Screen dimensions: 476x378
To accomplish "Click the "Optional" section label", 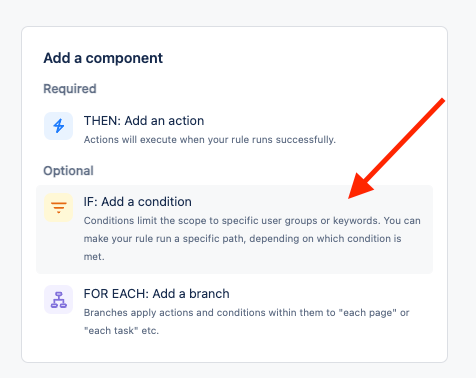I will (x=68, y=171).
